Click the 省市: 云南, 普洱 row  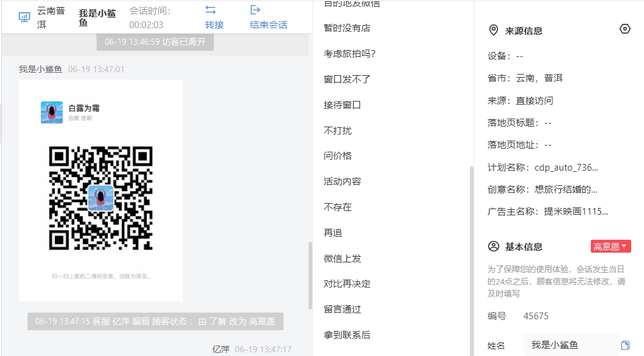pyautogui.click(x=524, y=78)
